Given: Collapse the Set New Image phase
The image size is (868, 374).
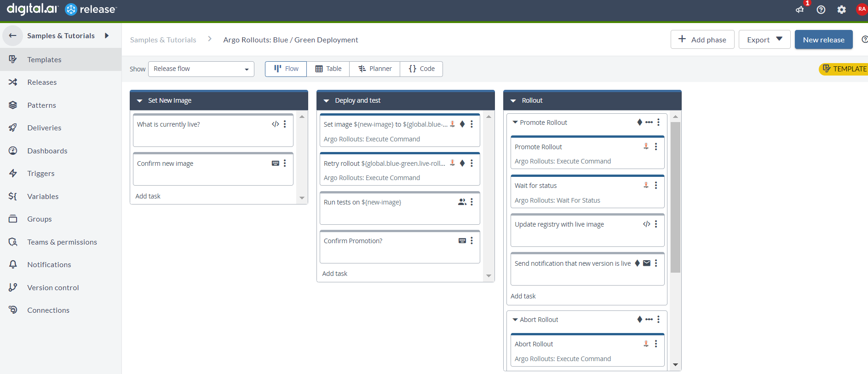Looking at the screenshot, I should click(x=140, y=101).
